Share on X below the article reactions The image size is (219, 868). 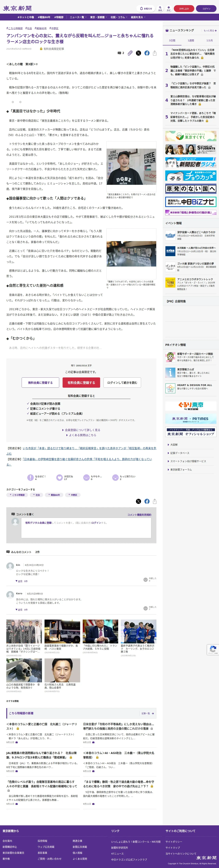(x=138, y=501)
